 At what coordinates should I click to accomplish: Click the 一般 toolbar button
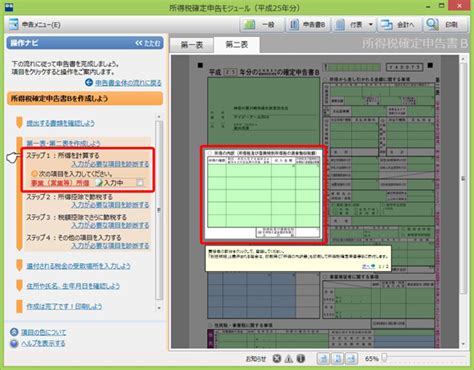(262, 24)
